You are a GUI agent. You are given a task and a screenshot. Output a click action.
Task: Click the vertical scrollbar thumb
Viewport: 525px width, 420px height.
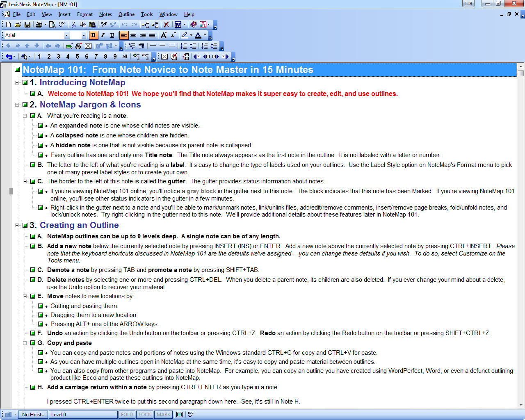click(521, 73)
